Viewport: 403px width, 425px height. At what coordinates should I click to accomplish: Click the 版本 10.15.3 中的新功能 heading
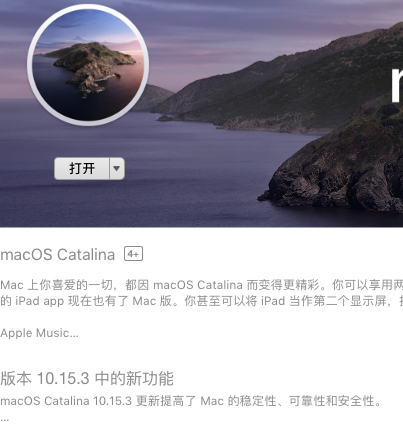87,378
